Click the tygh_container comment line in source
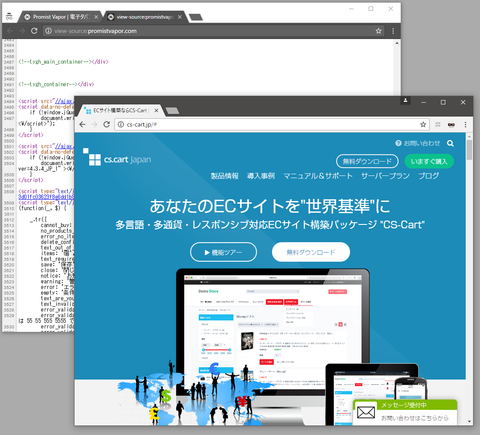Screen dimensions: 480x435 pos(56,84)
